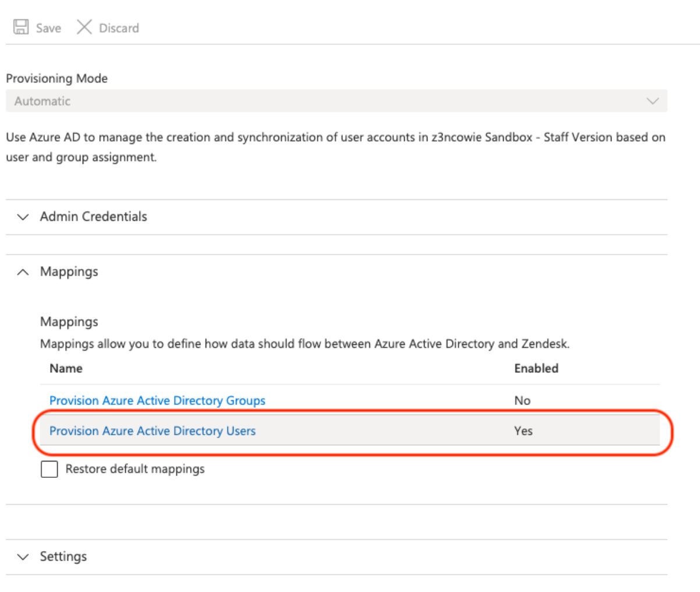700x592 pixels.
Task: Expand the Settings section using its chevron
Action: pos(23,557)
